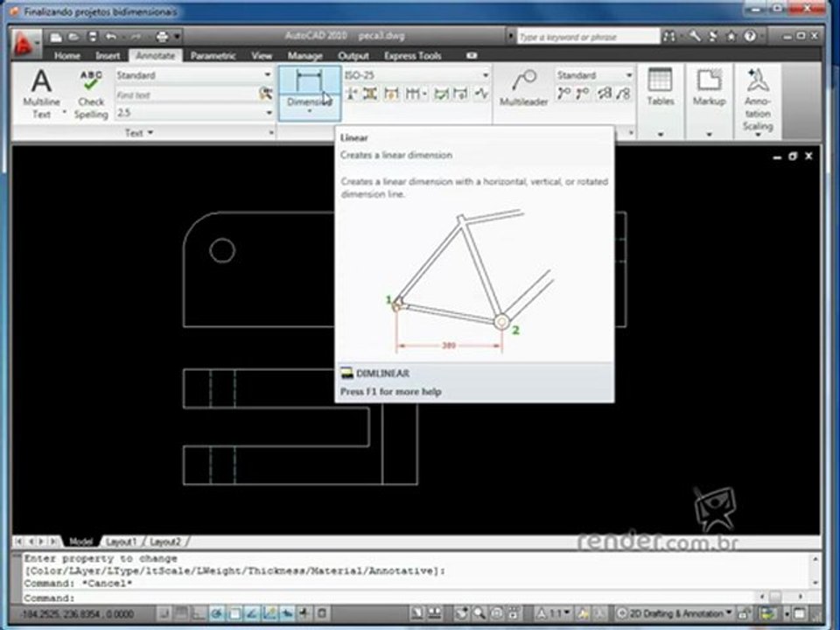Switch to the Insert ribbon tab
The height and width of the screenshot is (630, 840).
click(x=108, y=55)
